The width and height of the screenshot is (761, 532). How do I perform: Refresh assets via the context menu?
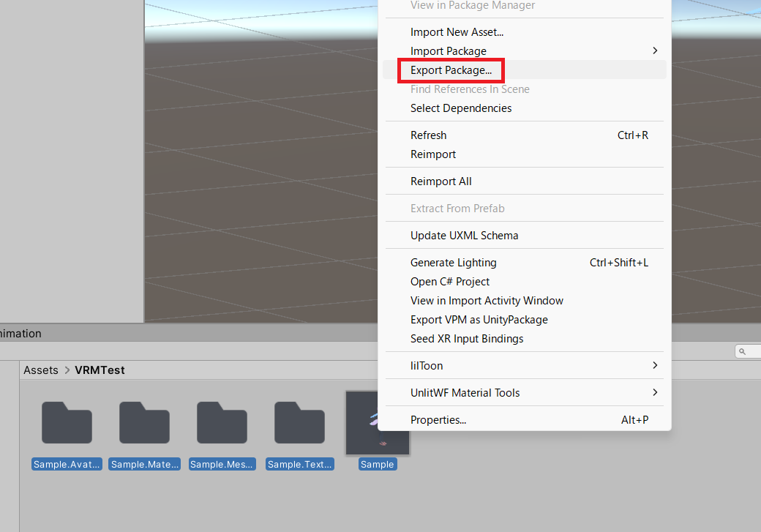click(x=428, y=135)
